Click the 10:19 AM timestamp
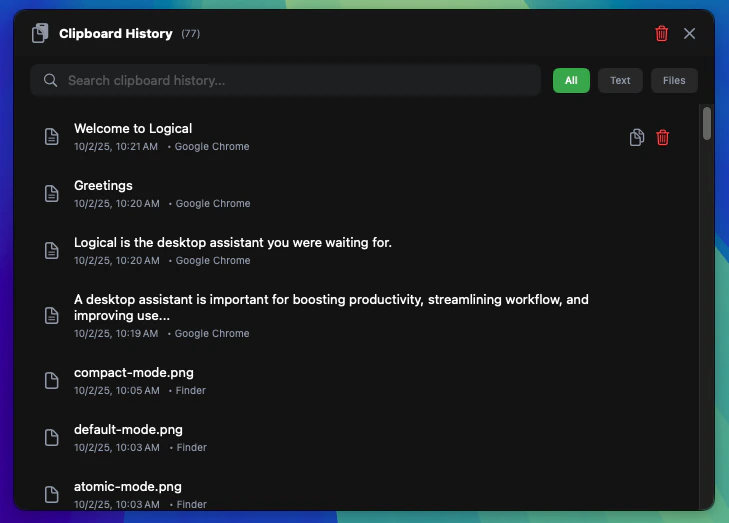 coord(116,333)
